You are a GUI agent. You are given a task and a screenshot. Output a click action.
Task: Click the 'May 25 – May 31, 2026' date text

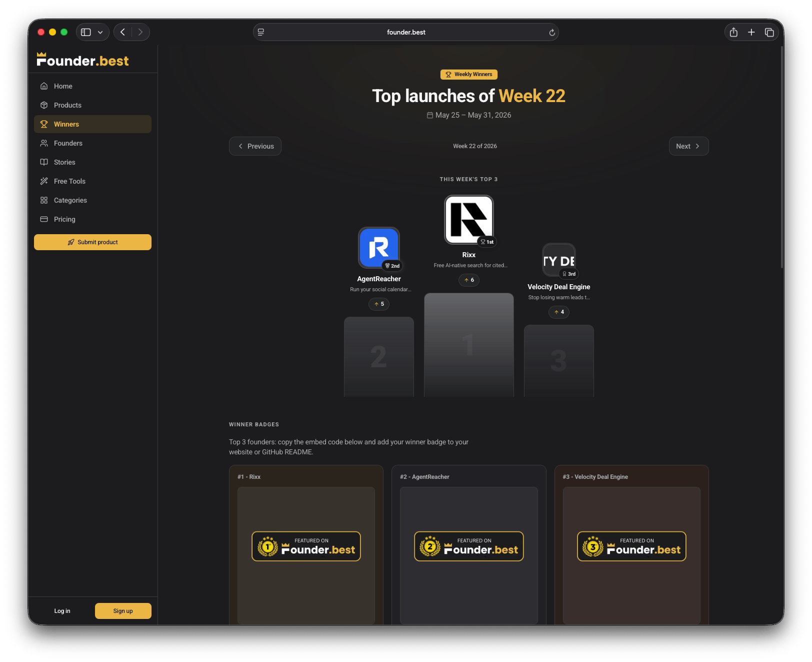[473, 115]
